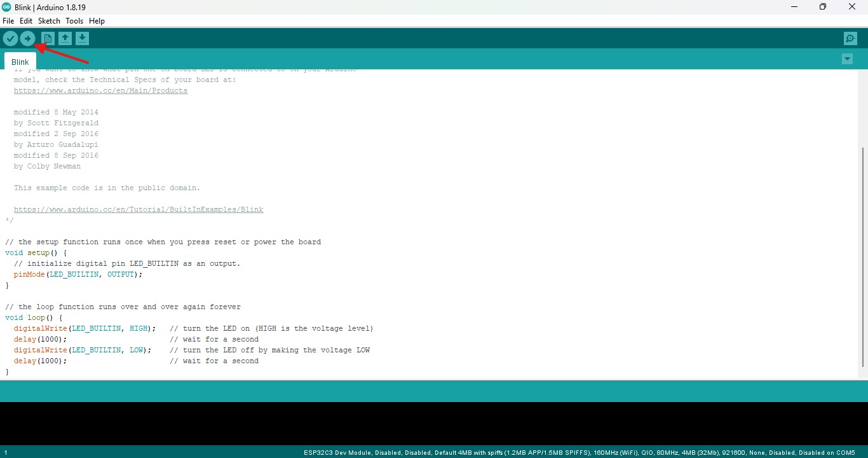Click the 'void loop() {' line
Viewport: 868px width, 458px height.
point(34,317)
